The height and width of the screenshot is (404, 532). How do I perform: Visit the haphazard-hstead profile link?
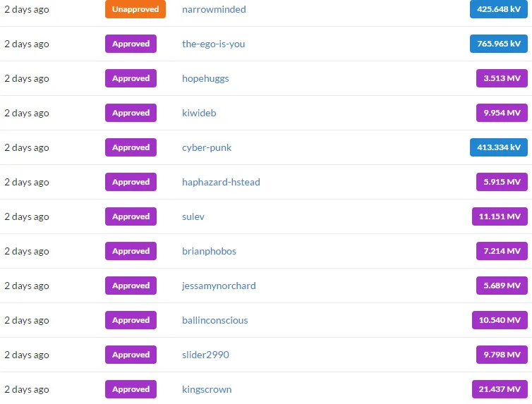221,183
